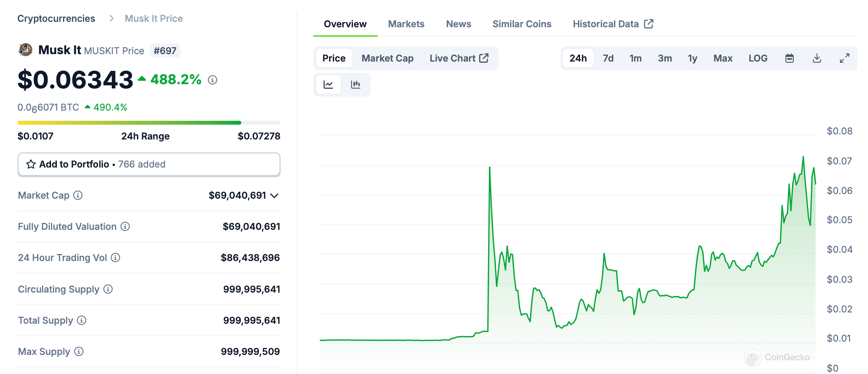Viewport: 868px width, 374px height.
Task: Click info icon beside 488.2% change
Action: coord(213,80)
